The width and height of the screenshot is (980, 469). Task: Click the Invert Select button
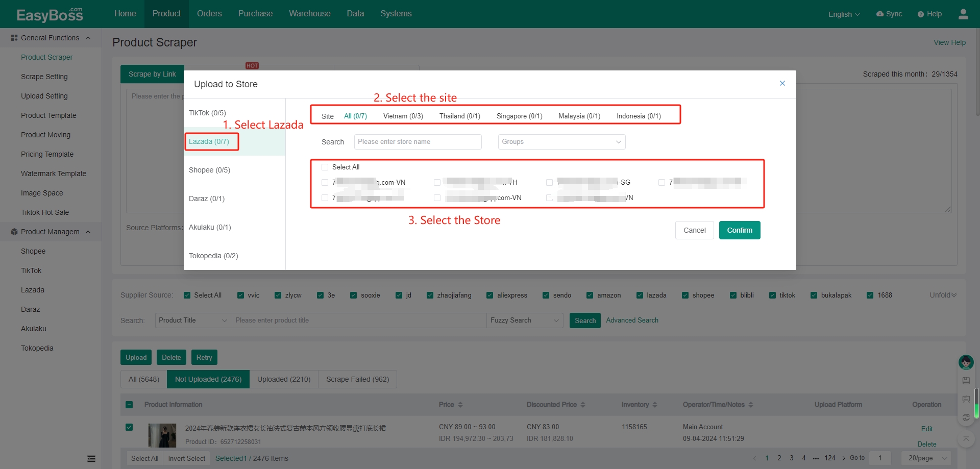pyautogui.click(x=186, y=458)
